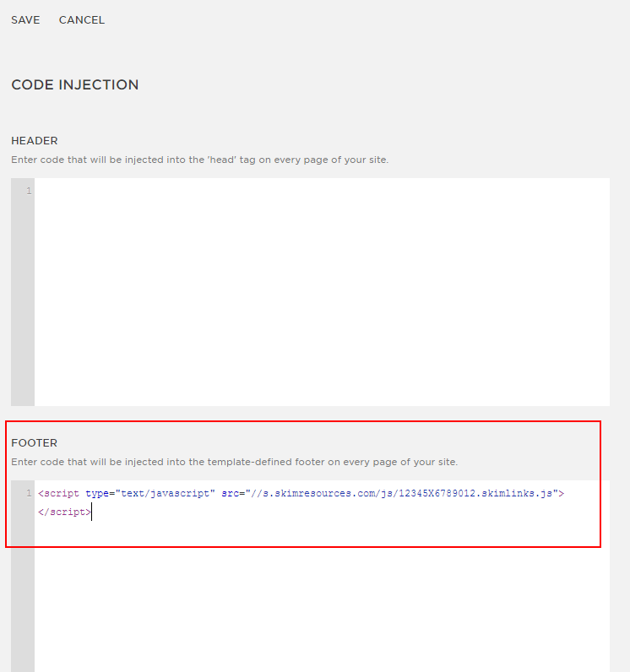Click the closing </script> tag in footer

point(64,512)
